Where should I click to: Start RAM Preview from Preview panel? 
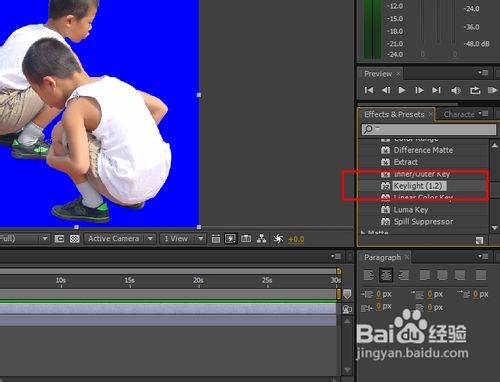492,90
